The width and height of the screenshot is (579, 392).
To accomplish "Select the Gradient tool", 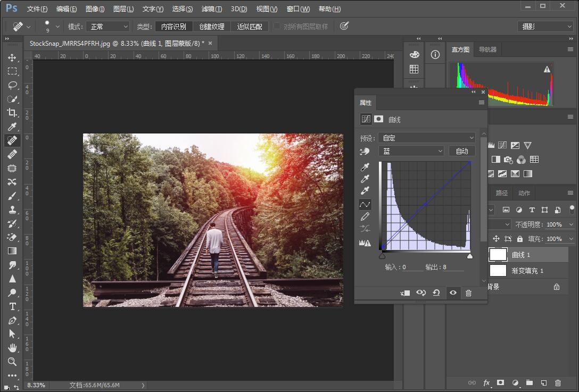I will [12, 251].
